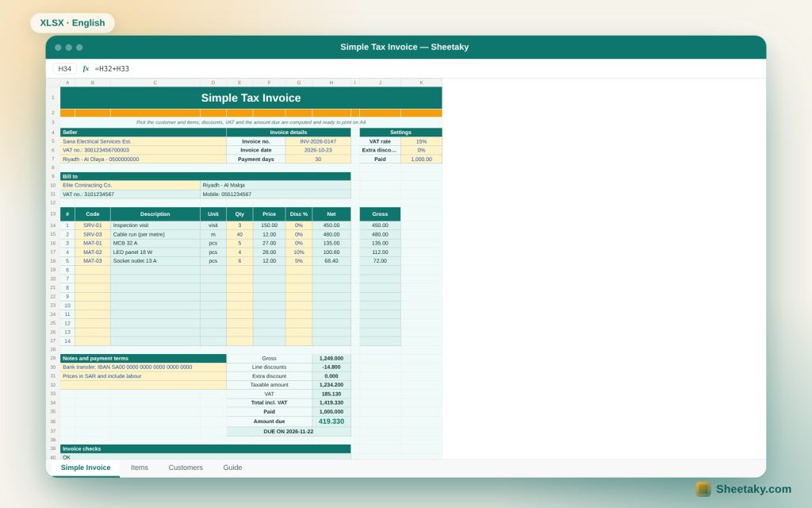The image size is (812, 508).
Task: Select Prices in SAR and include labour note
Action: (x=144, y=375)
